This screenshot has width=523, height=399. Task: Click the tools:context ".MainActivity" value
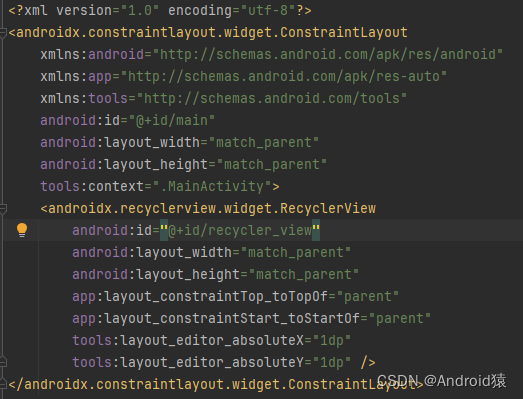pos(212,186)
